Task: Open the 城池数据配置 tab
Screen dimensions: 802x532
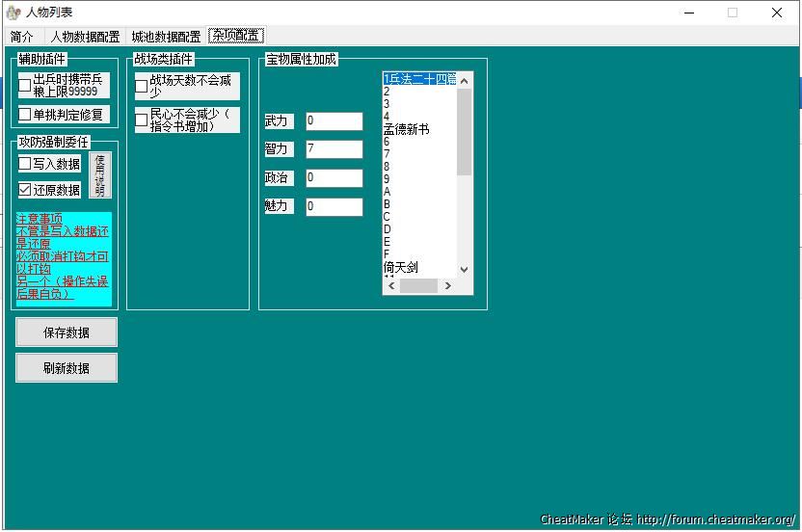Action: point(166,37)
